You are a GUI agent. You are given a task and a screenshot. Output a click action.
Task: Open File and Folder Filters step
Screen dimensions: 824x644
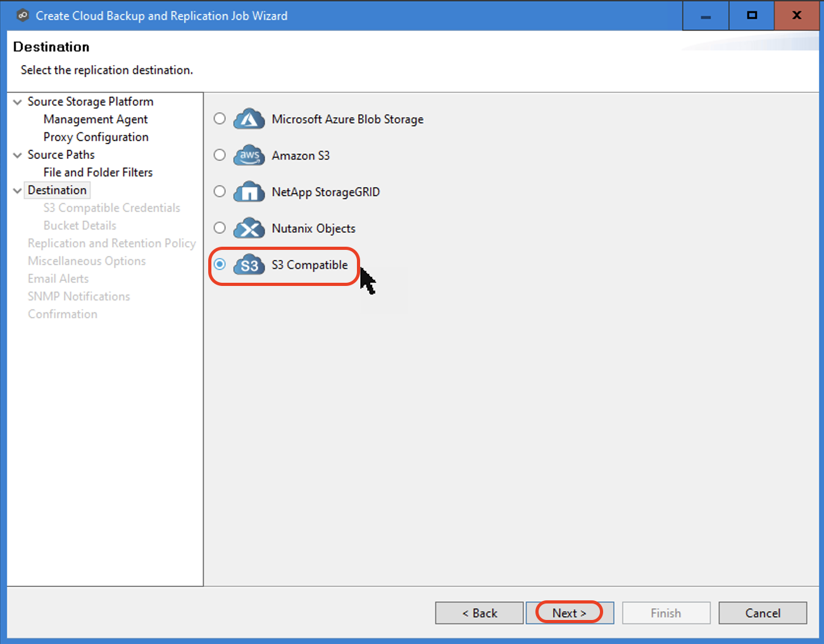pos(98,172)
